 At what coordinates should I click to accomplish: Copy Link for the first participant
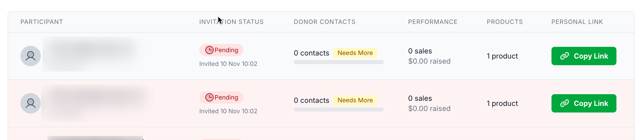[584, 56]
